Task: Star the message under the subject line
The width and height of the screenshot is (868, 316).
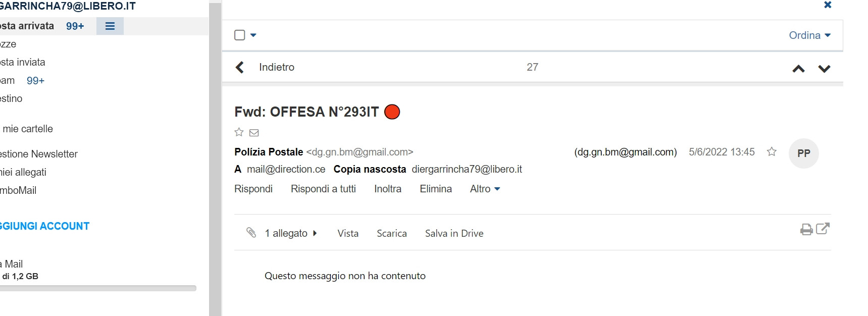Action: click(x=239, y=132)
